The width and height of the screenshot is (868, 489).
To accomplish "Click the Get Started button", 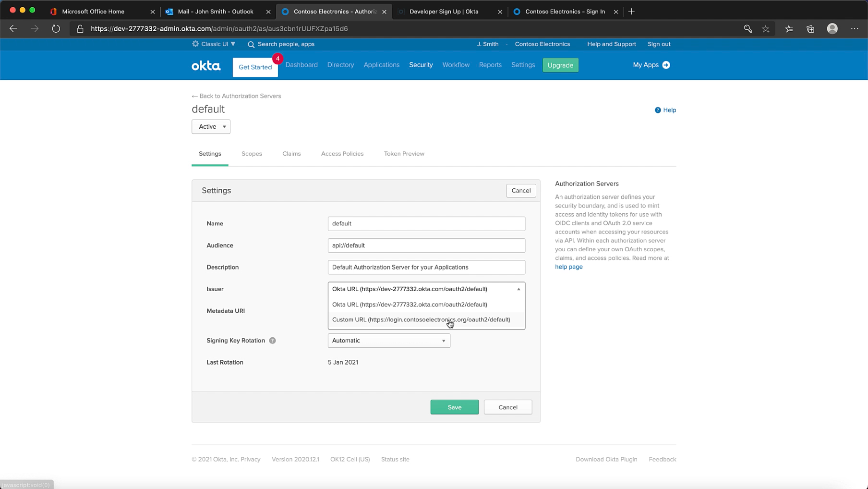I will (255, 67).
